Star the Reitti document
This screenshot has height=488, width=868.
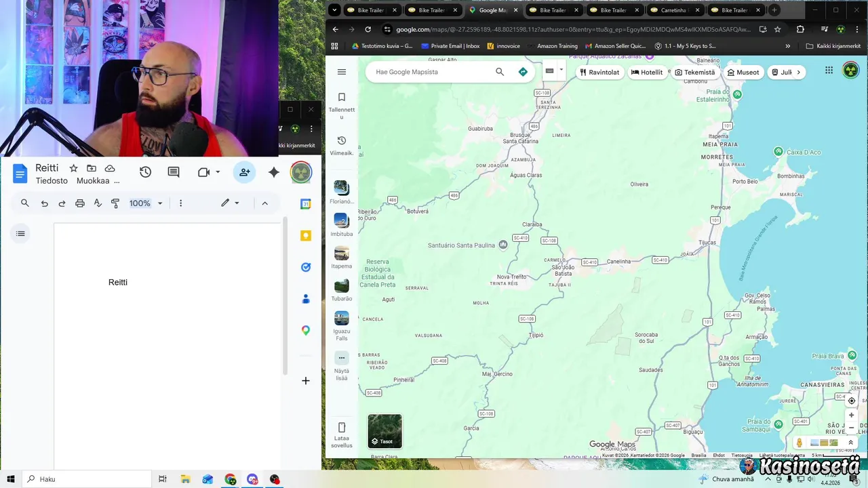(73, 168)
